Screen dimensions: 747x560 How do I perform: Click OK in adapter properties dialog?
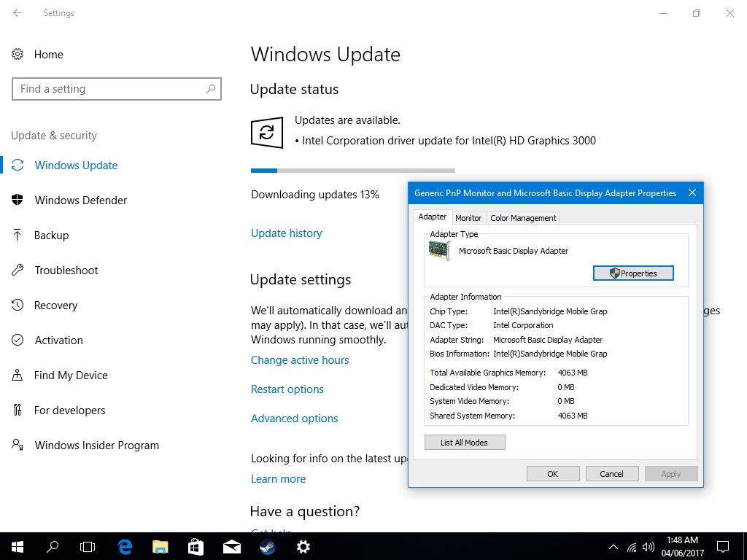point(553,474)
